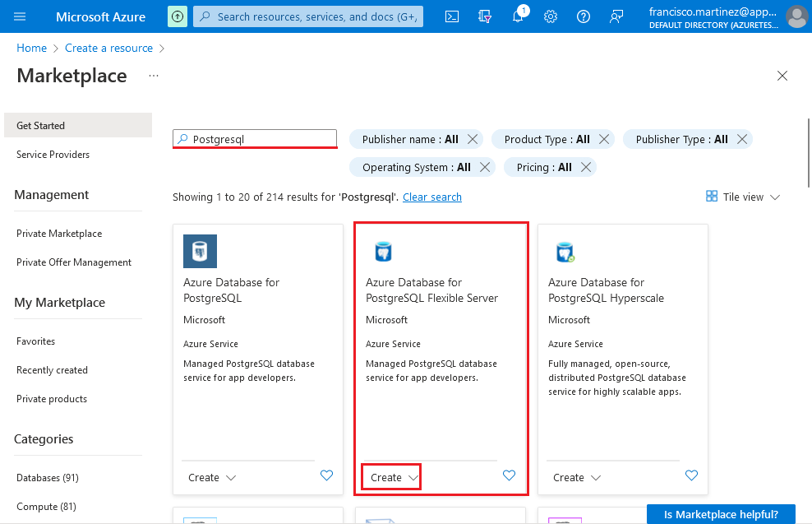Viewport: 812px width, 524px height.
Task: Open the notifications bell
Action: 518,16
